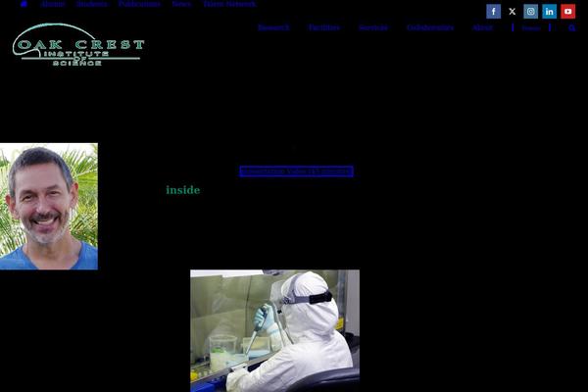Open the Students top link

pyautogui.click(x=91, y=4)
